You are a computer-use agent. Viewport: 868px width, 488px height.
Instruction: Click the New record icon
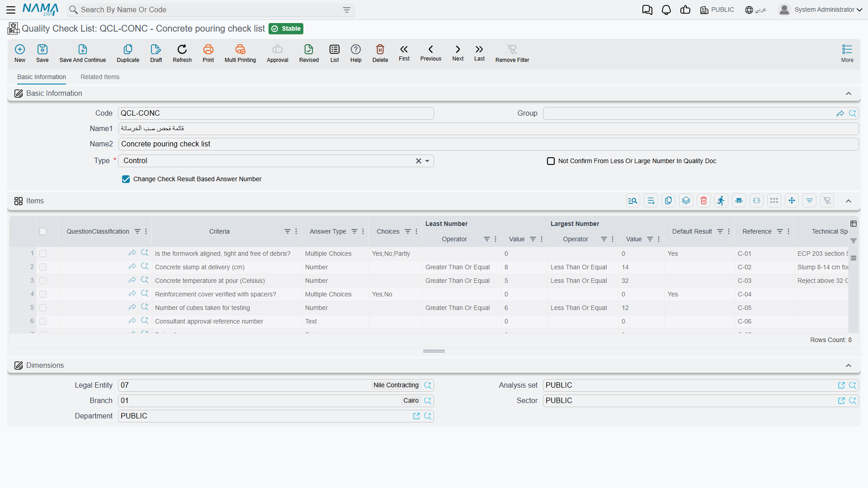20,49
